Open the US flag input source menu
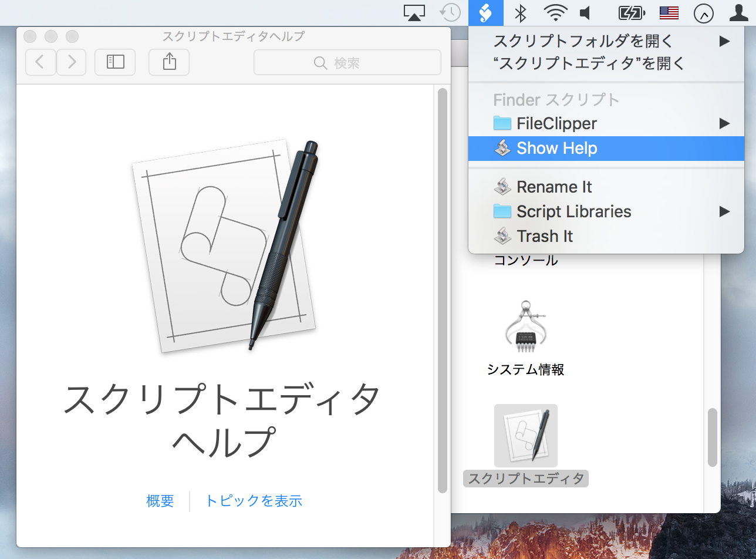The height and width of the screenshot is (559, 756). click(x=669, y=12)
